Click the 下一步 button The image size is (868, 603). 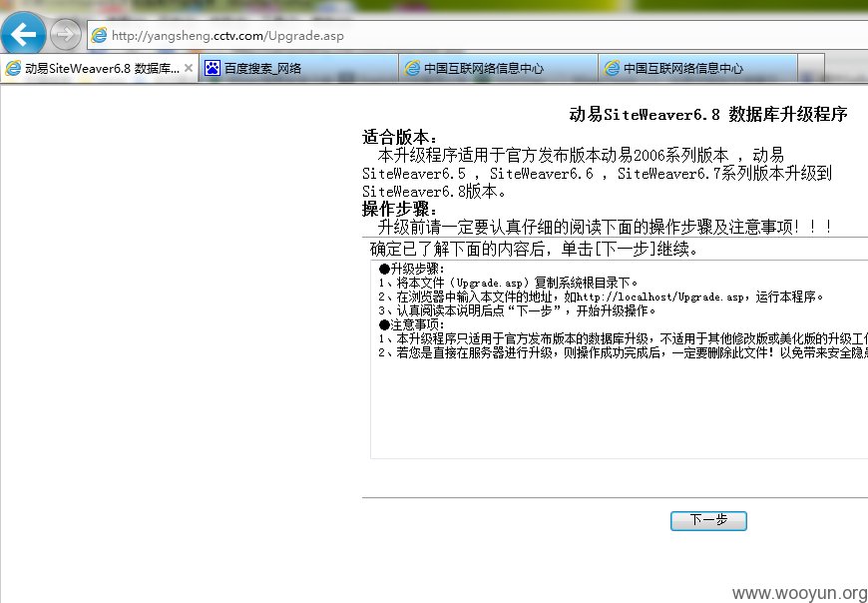(x=708, y=520)
